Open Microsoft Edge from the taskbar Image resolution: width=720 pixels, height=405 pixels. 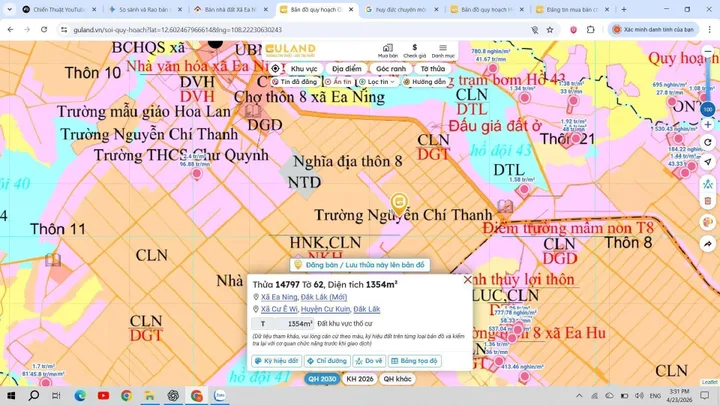pos(80,395)
